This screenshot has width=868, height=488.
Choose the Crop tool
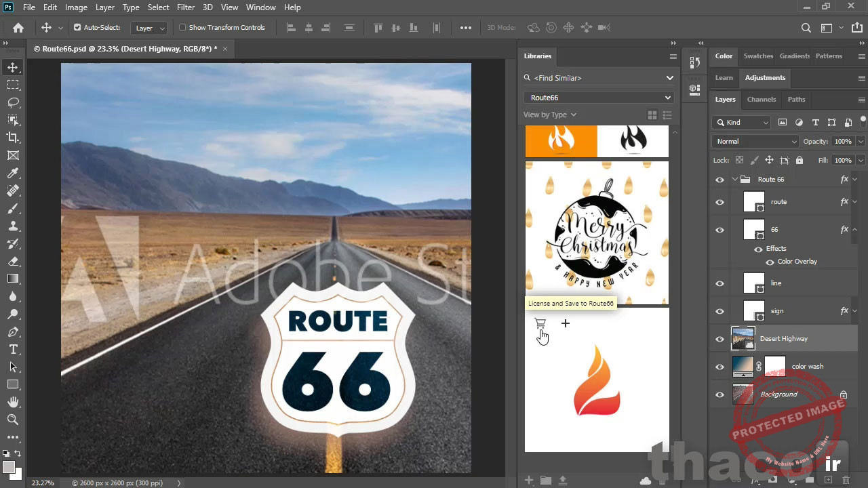click(x=14, y=137)
